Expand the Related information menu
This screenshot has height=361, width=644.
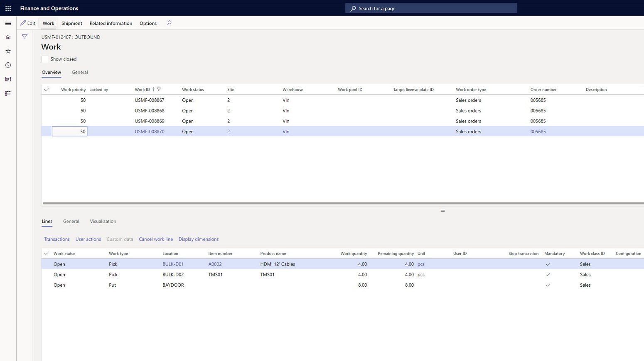pos(111,23)
